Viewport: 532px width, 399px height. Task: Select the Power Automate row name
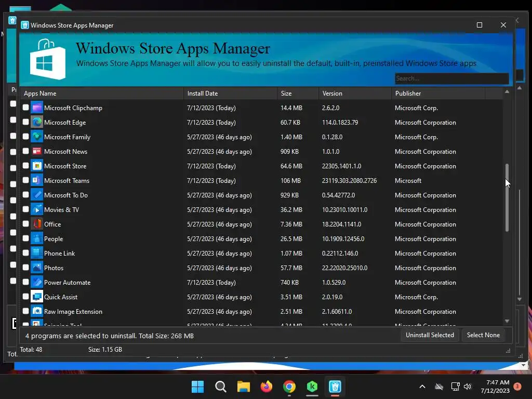67,283
